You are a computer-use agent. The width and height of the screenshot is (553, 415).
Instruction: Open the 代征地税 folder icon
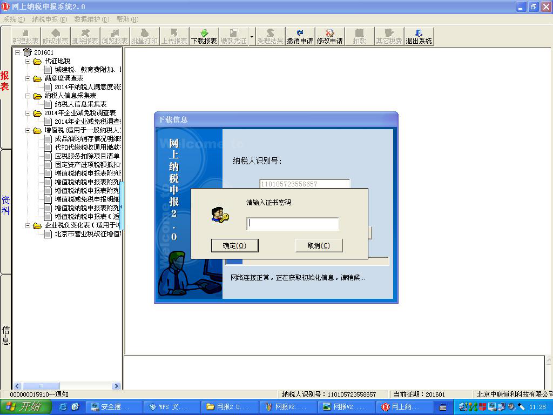[x=37, y=61]
